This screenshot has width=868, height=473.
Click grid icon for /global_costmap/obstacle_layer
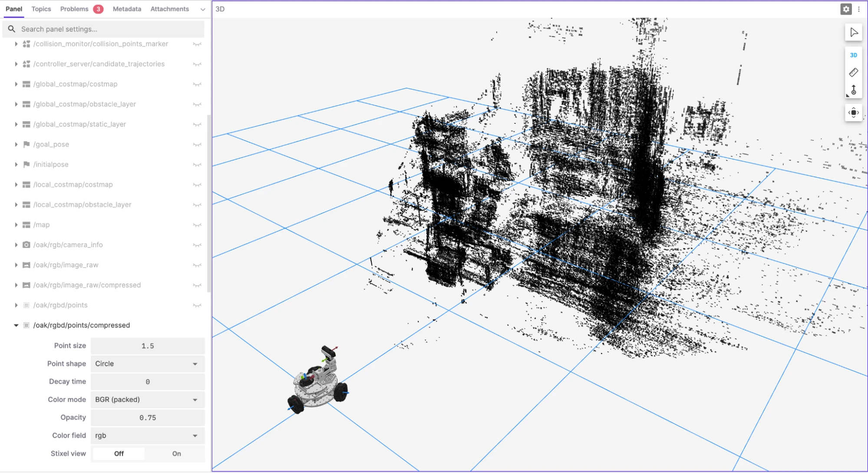click(x=26, y=104)
